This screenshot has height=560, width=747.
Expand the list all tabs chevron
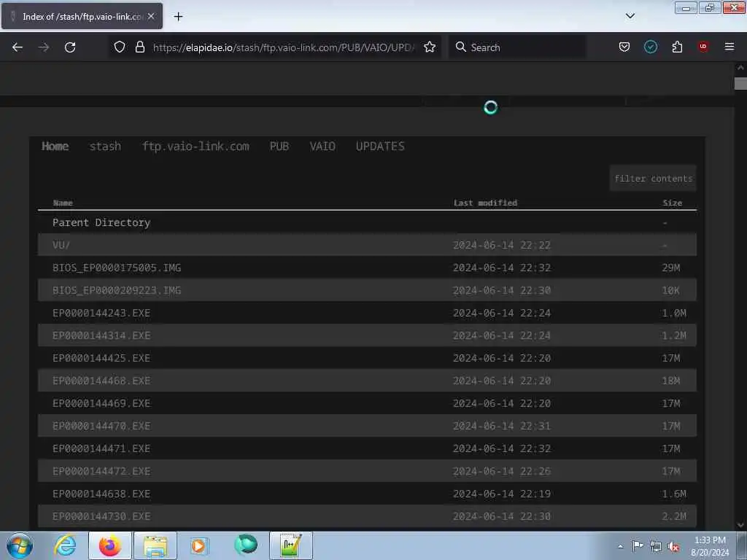point(630,16)
